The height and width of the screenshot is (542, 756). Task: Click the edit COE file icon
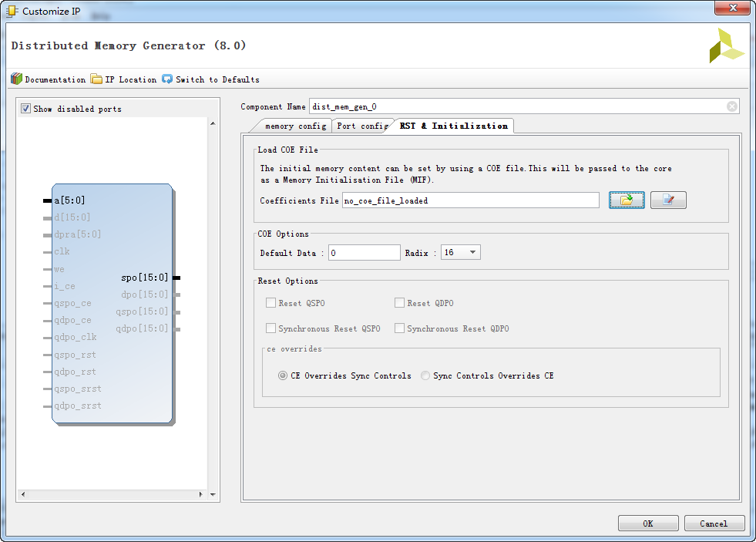click(668, 200)
